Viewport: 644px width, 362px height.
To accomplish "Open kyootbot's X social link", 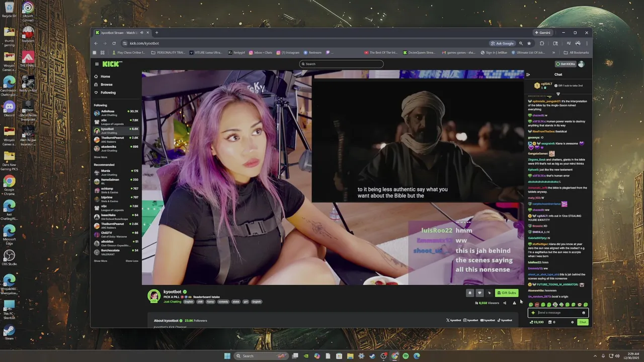I will (x=453, y=320).
